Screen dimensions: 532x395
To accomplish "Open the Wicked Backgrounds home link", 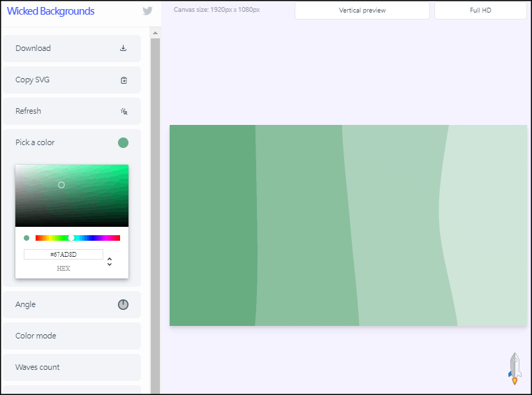I will [x=50, y=11].
